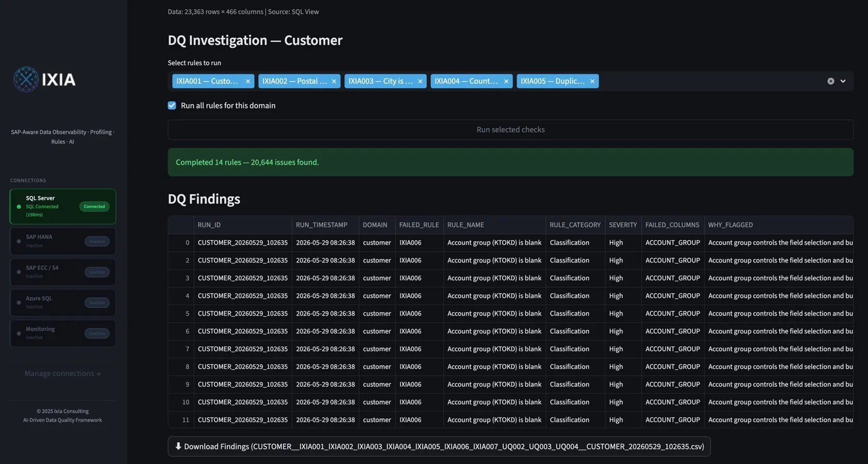Click ACCOUNT_GROUP cell in row 5
Screen dimensions: 868x464
tap(673, 314)
